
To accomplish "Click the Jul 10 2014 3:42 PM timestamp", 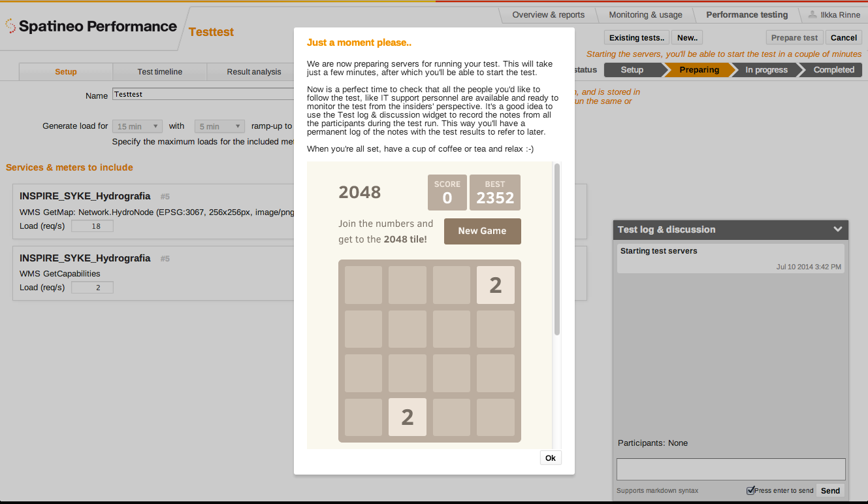I will (x=809, y=267).
